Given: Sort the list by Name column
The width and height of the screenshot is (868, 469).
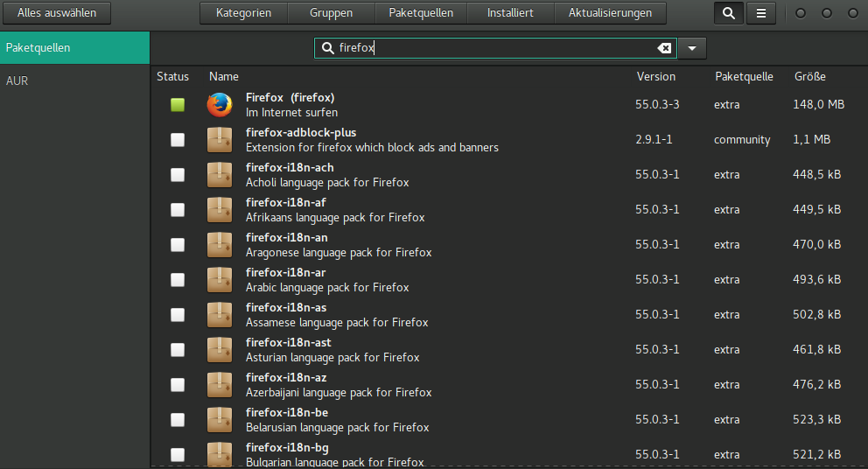Looking at the screenshot, I should pyautogui.click(x=224, y=76).
